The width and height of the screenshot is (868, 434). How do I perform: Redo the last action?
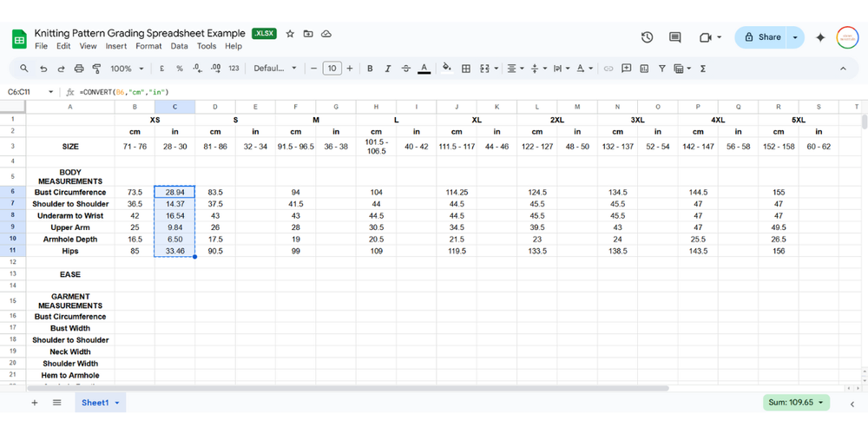[62, 69]
